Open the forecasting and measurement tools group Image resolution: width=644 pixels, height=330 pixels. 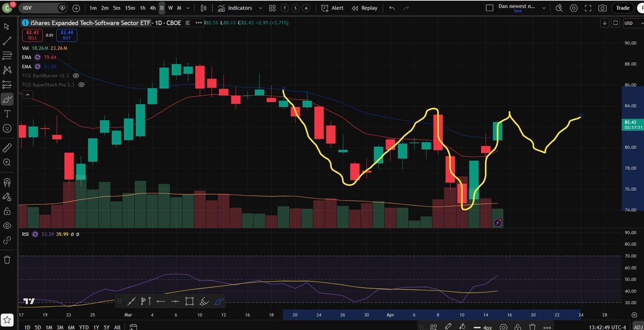8,84
